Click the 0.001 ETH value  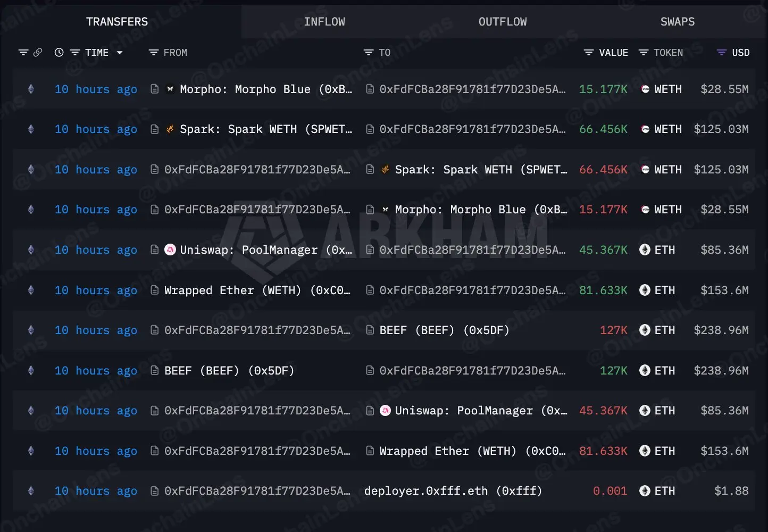pos(610,491)
